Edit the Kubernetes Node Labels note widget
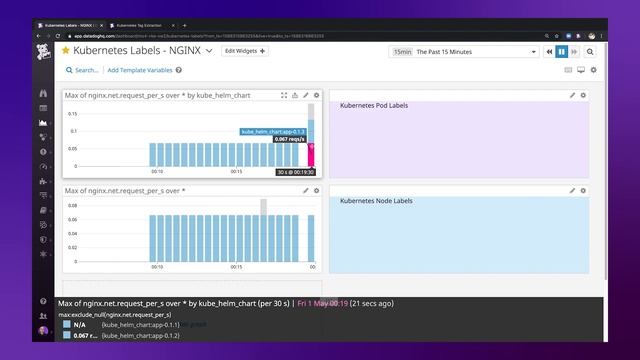The image size is (640, 360). click(572, 191)
